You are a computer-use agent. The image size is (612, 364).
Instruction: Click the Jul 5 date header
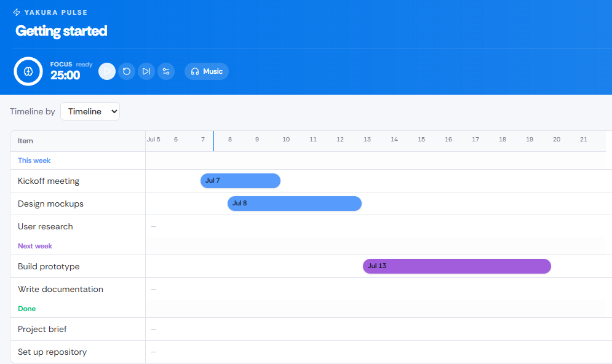153,140
